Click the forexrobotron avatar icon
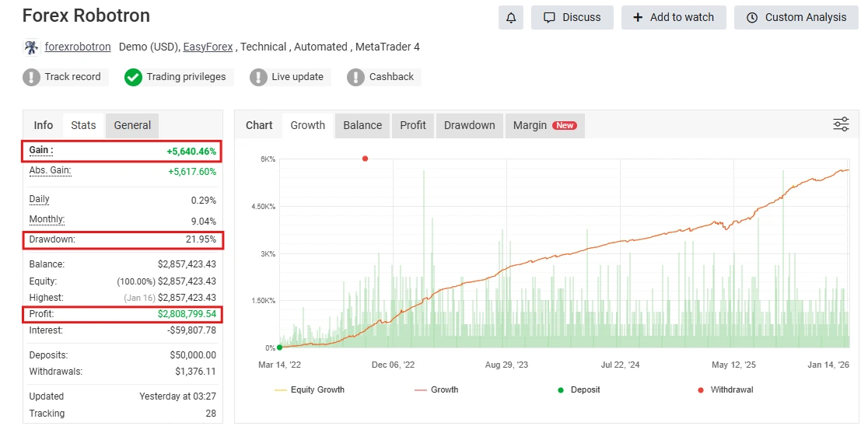 31,47
